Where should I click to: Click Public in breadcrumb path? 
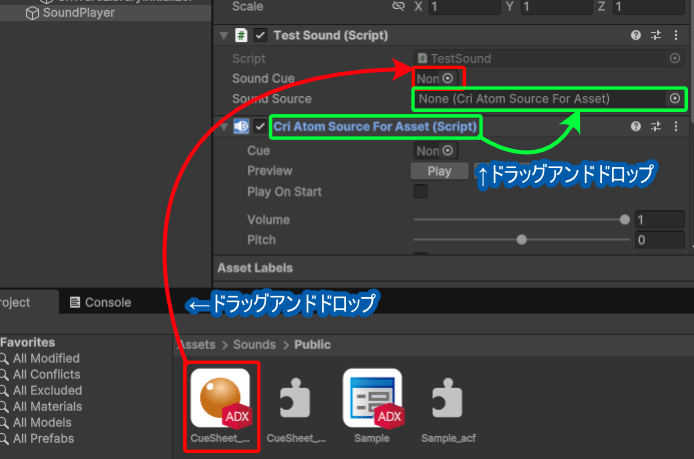click(x=312, y=345)
